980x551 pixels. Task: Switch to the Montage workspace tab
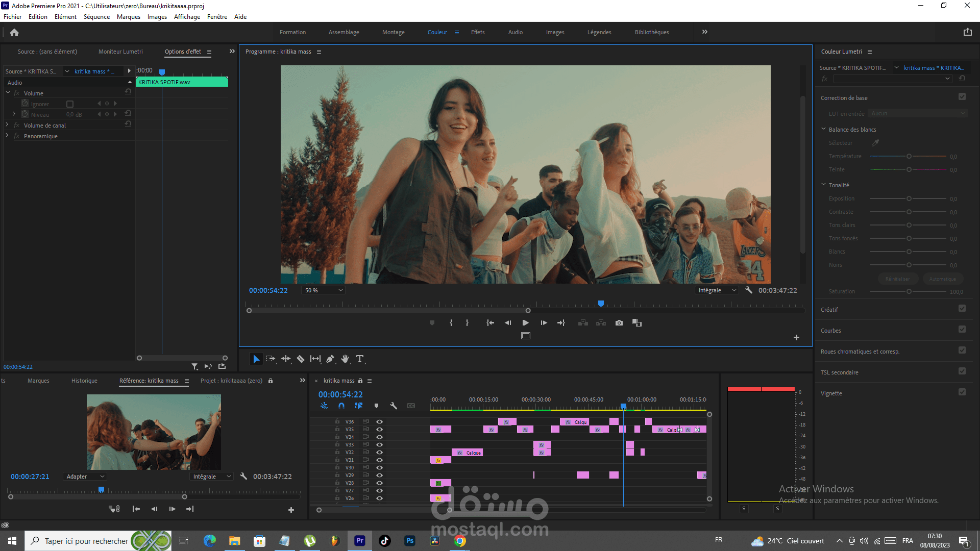click(x=393, y=32)
